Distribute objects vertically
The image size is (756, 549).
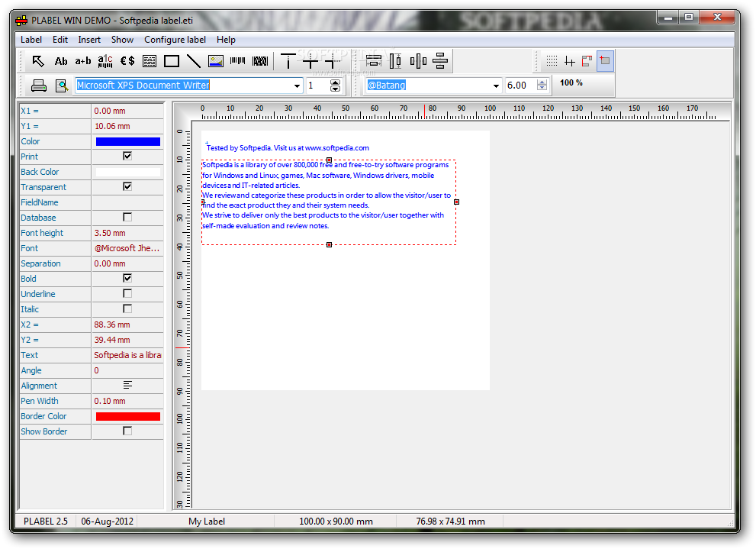coord(439,61)
